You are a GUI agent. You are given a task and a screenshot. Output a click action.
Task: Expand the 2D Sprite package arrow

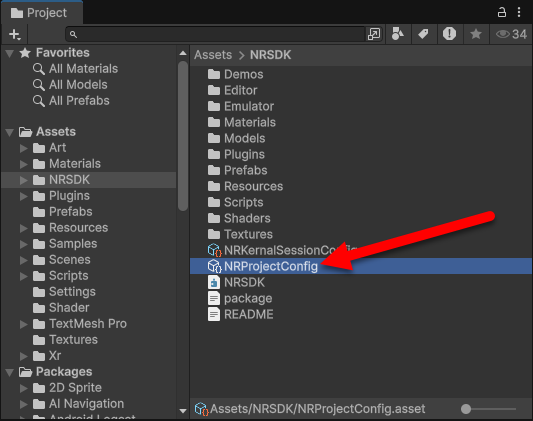(x=23, y=388)
